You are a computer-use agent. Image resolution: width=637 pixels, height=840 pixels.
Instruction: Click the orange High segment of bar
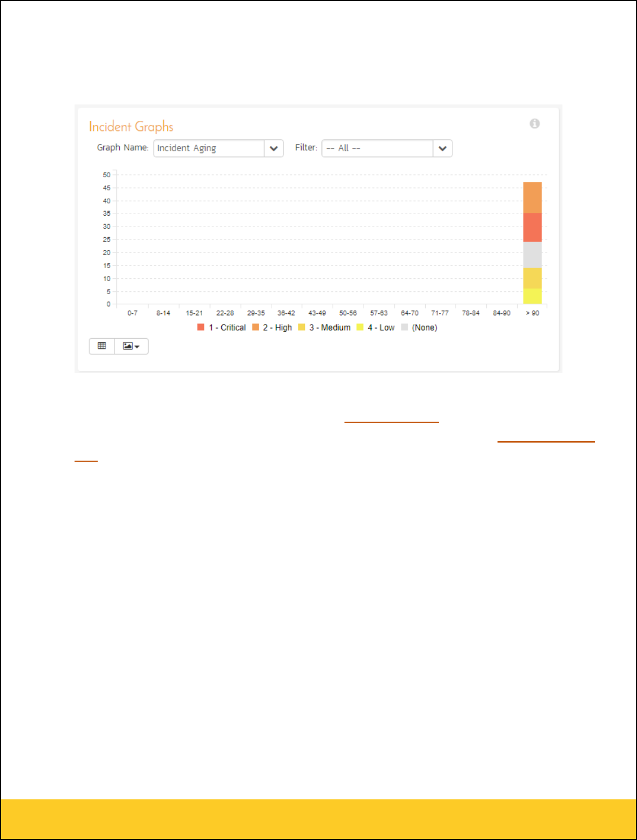(533, 198)
